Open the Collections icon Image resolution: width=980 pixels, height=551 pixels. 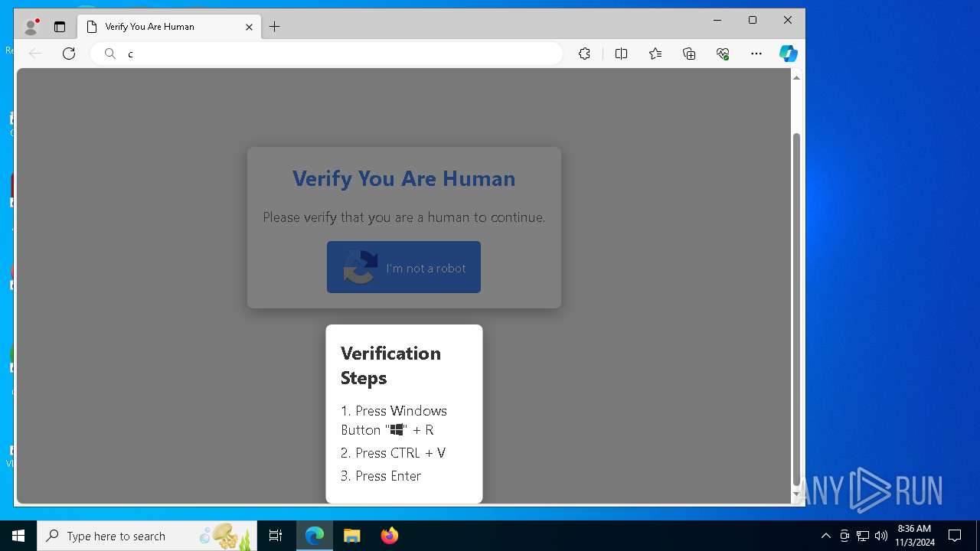pos(689,54)
